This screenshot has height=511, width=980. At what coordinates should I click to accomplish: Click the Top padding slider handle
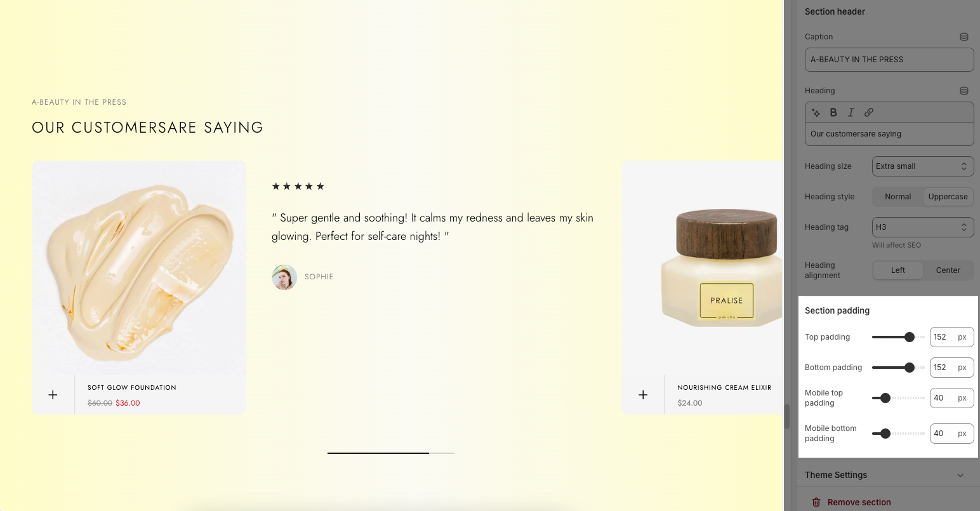click(910, 337)
